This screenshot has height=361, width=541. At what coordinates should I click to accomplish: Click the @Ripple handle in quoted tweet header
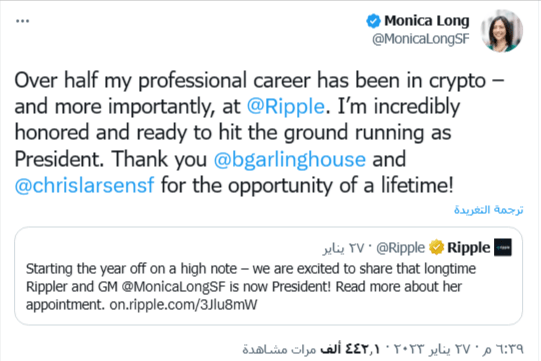pyautogui.click(x=401, y=248)
